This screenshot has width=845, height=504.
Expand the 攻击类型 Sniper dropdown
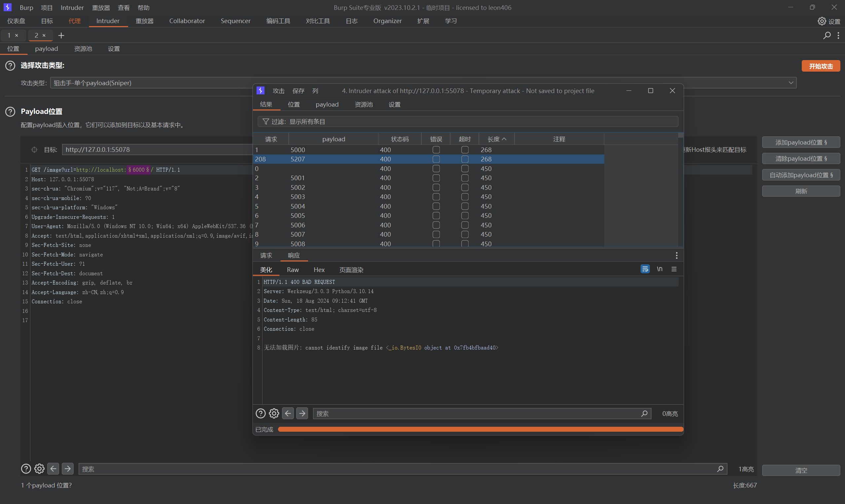791,83
